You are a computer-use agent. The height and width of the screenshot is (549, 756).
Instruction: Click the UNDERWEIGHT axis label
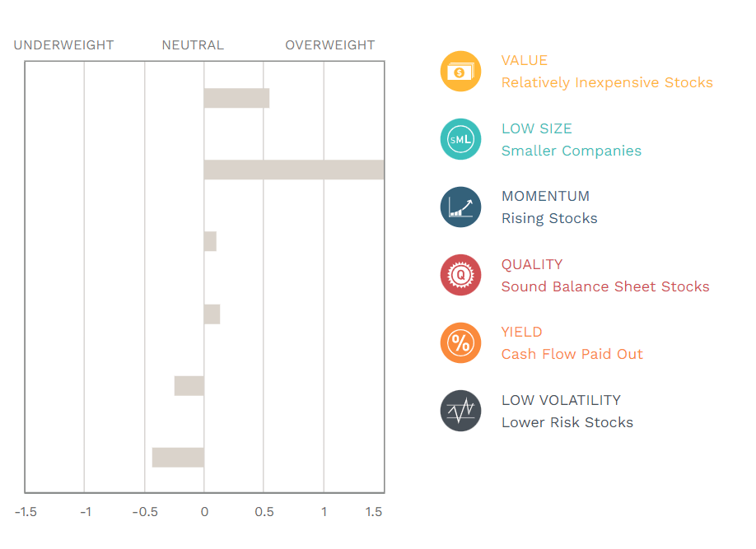[x=63, y=45]
